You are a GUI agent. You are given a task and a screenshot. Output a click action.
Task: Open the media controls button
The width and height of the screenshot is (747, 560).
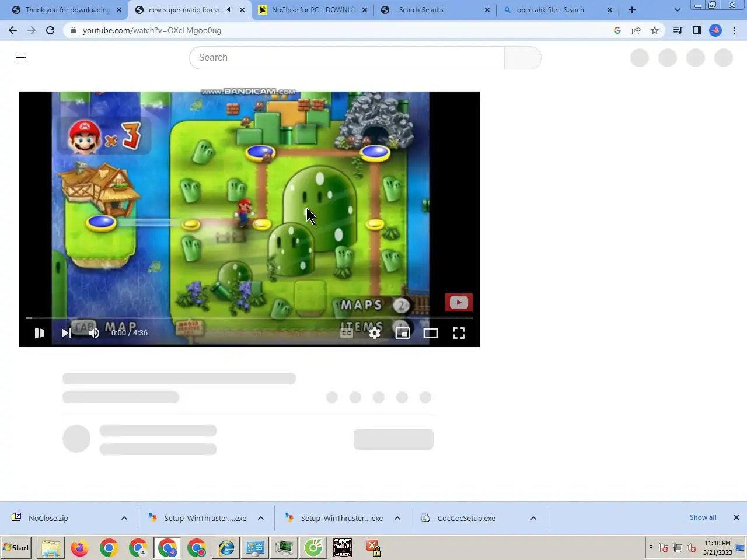pos(678,30)
